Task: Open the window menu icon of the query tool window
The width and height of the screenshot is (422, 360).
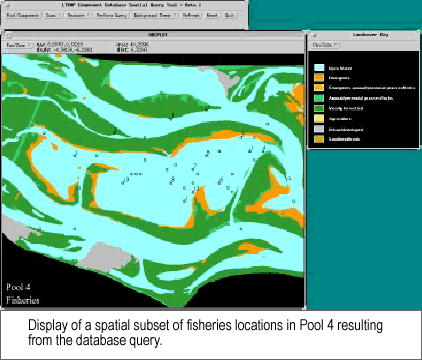Action: click(8, 6)
